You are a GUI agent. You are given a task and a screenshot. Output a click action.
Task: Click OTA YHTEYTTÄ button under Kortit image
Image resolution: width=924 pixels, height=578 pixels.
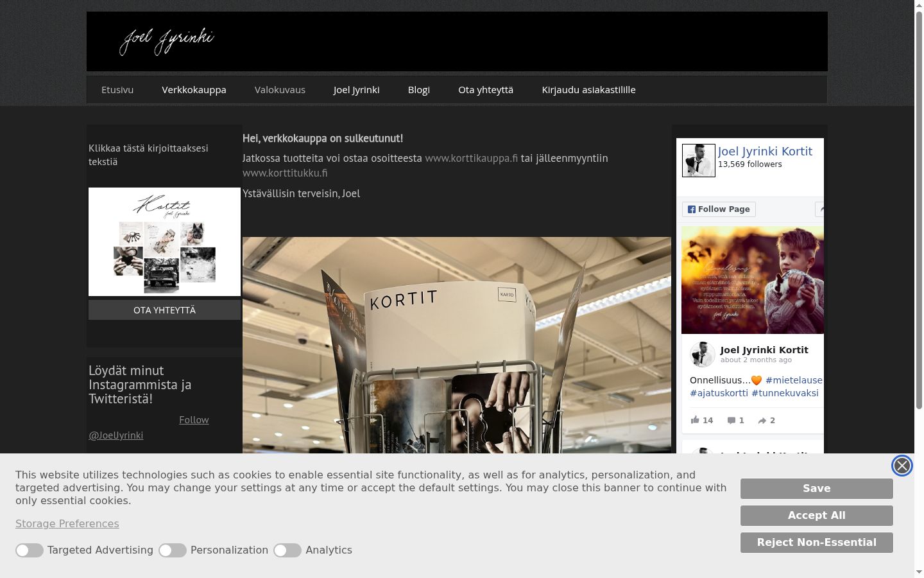point(164,310)
